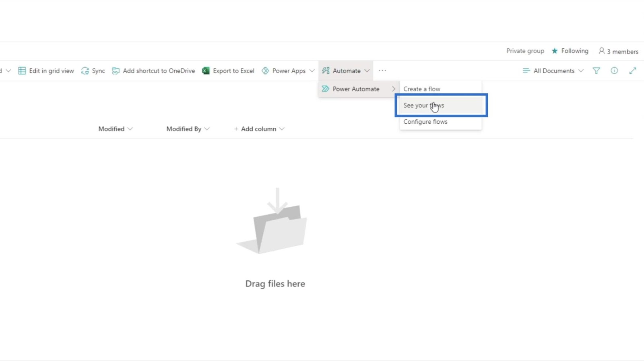
Task: Click the Power Apps toolbar label
Action: (289, 71)
